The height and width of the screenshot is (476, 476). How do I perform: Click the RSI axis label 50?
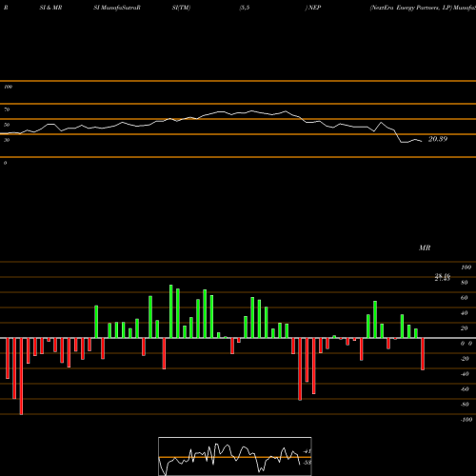[x=7, y=125]
